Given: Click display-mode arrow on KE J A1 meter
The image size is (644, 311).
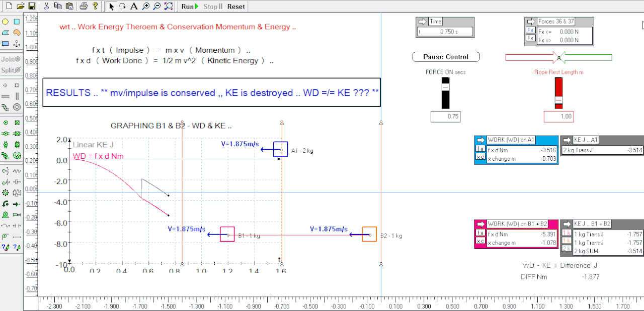Looking at the screenshot, I should click(x=567, y=140).
